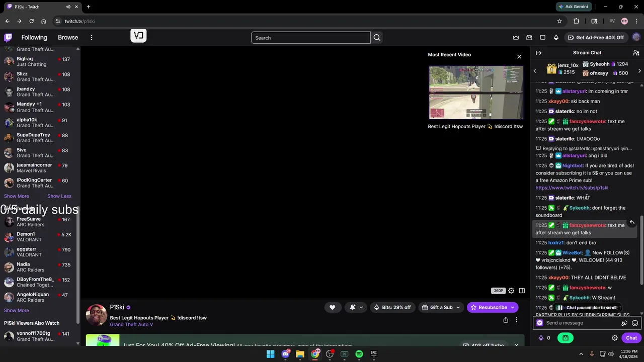Open the Epic Games launcher in taskbar
644x362 pixels.
374,354
